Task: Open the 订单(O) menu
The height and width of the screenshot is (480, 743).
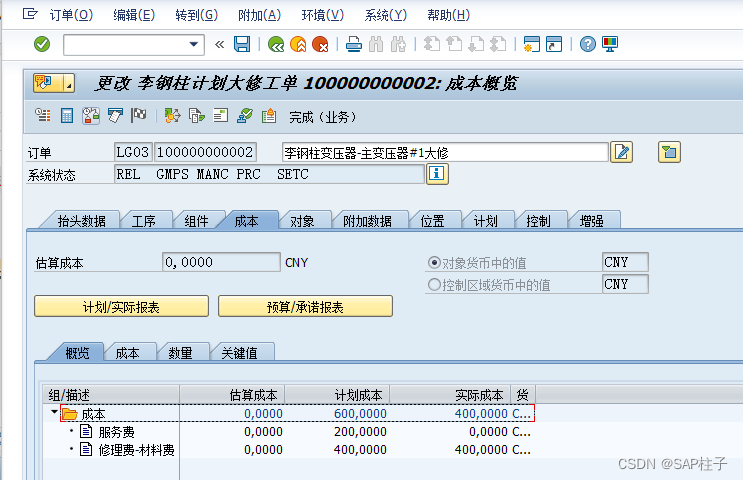Action: pyautogui.click(x=71, y=15)
